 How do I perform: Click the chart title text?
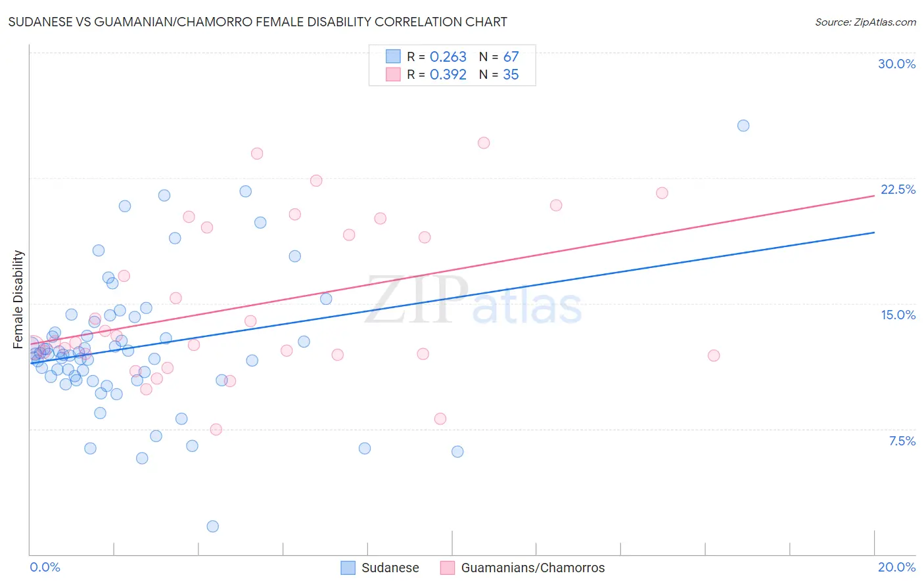point(258,22)
